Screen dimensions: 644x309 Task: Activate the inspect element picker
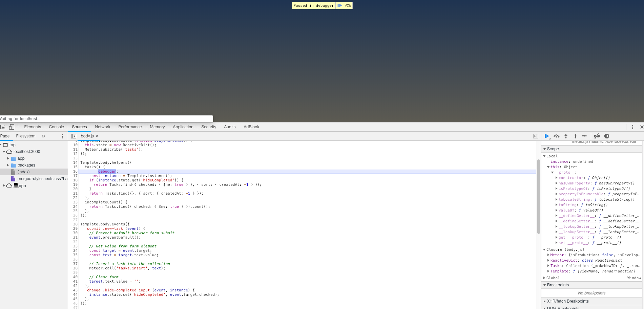tap(3, 127)
